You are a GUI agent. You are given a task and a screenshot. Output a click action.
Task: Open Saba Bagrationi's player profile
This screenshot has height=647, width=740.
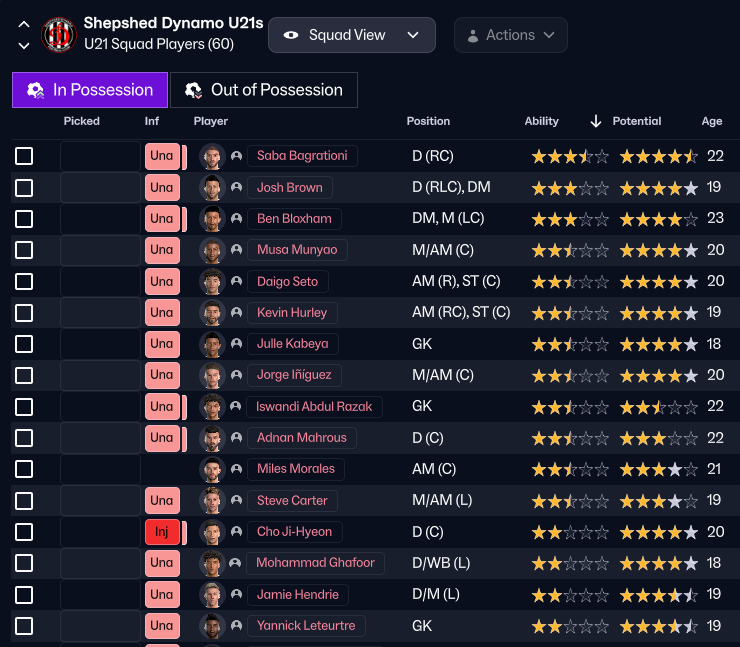point(302,156)
